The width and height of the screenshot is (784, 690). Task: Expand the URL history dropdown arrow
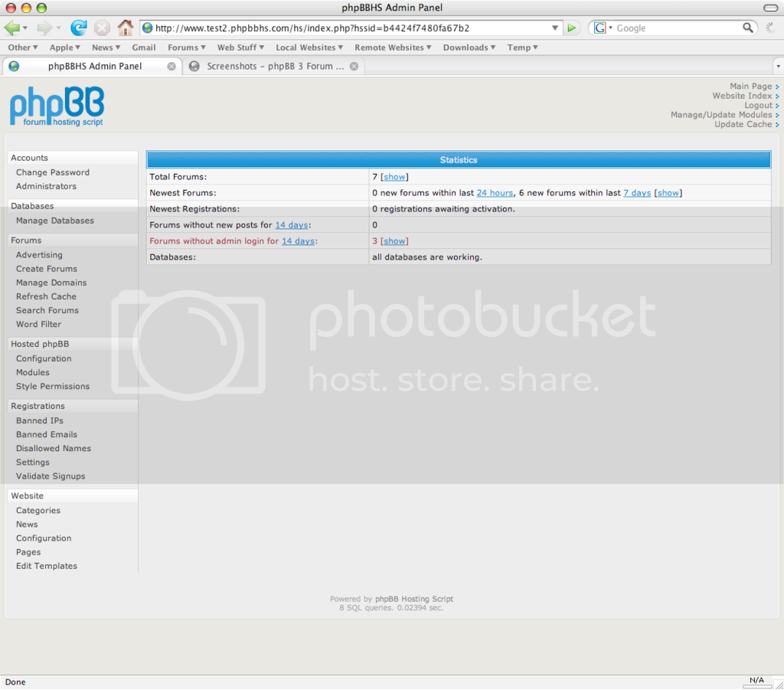pos(556,28)
